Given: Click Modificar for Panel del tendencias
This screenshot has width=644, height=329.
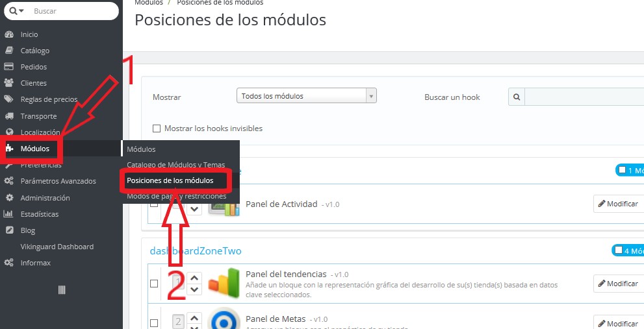Looking at the screenshot, I should coord(618,284).
